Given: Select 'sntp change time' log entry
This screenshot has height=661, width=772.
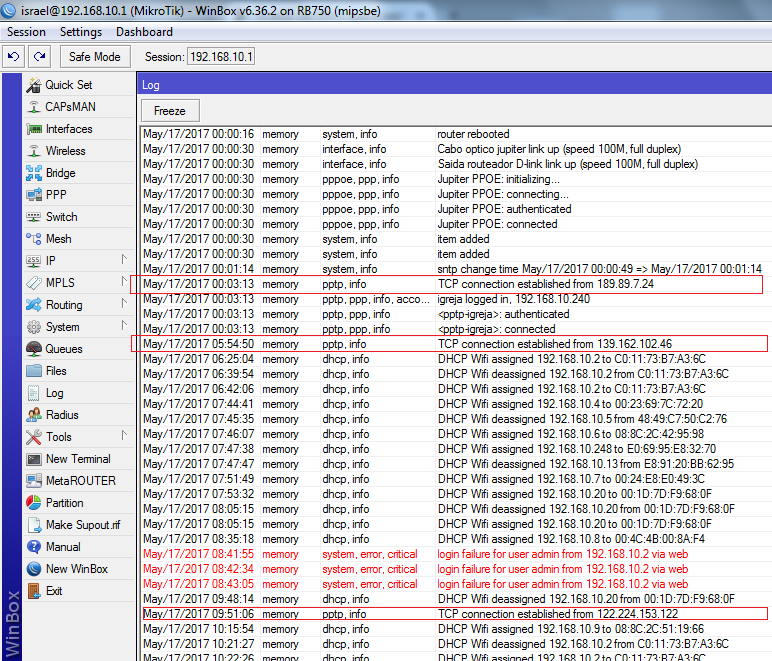Looking at the screenshot, I should point(456,269).
